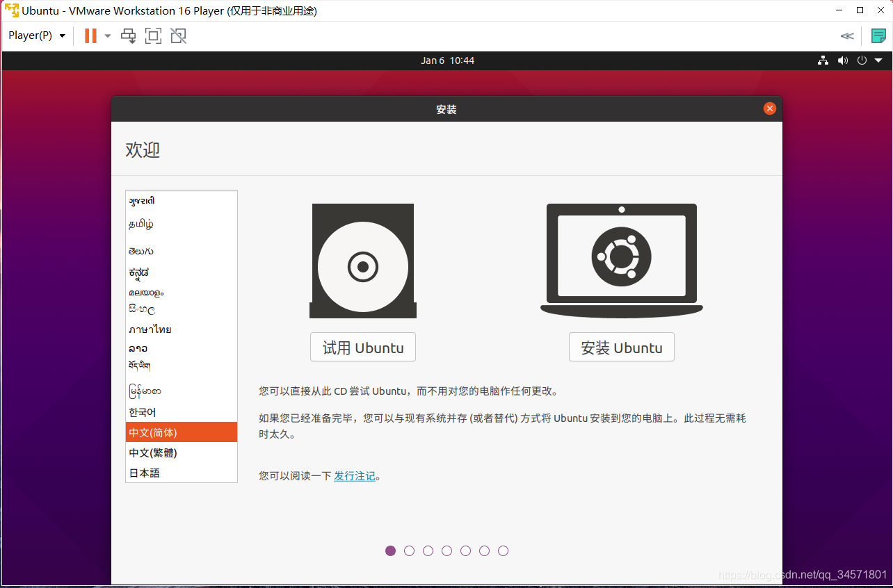Select 한국어 in the language list
This screenshot has height=588, width=893.
pyautogui.click(x=182, y=412)
